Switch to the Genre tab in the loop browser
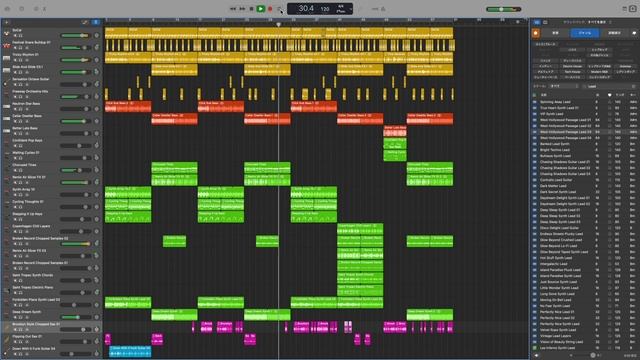The width and height of the screenshot is (640, 360). click(585, 33)
